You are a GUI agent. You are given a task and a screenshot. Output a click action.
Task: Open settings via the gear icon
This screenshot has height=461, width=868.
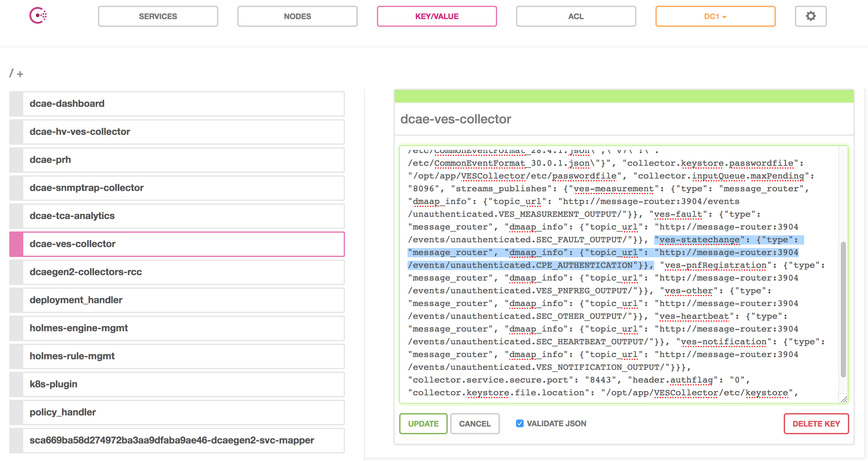coord(810,16)
